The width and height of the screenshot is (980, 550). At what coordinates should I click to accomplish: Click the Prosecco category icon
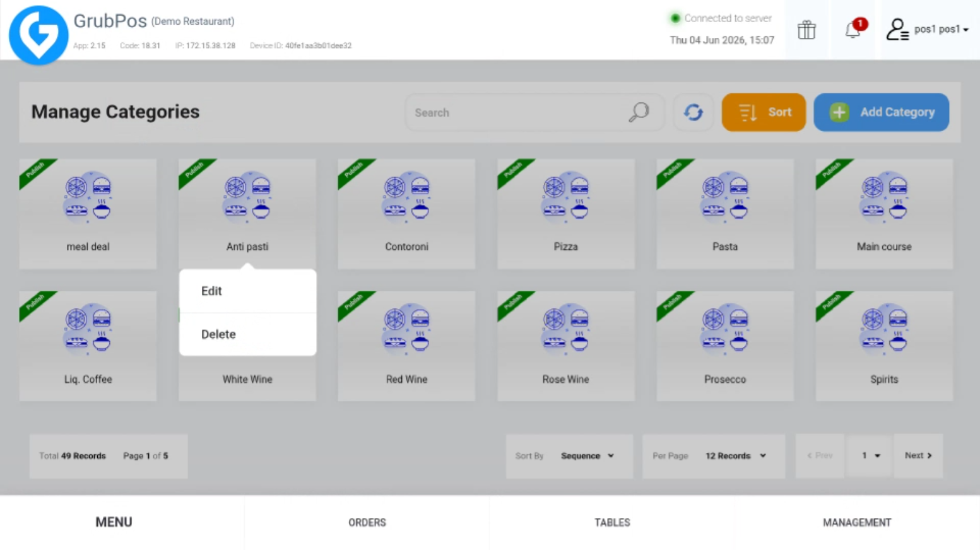point(725,329)
